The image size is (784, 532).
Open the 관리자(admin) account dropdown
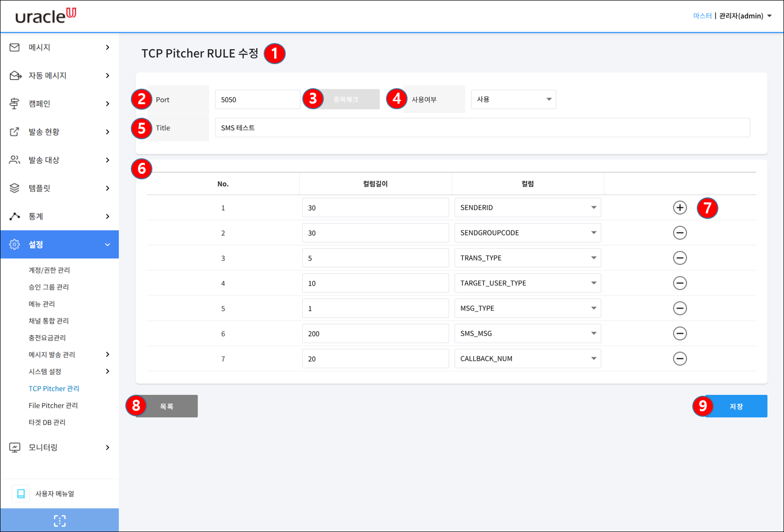point(745,16)
